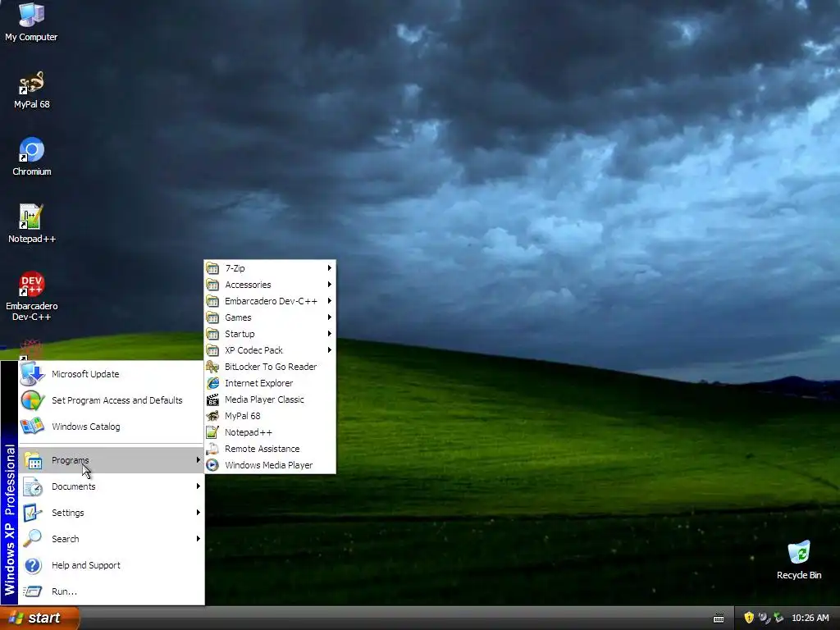Select the Recycle Bin on the desktop
The height and width of the screenshot is (630, 840).
tap(799, 560)
